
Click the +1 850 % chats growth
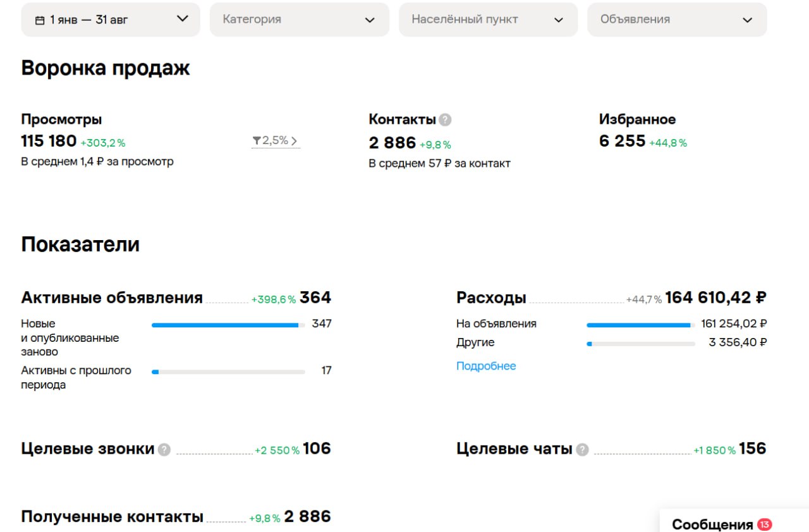[715, 450]
